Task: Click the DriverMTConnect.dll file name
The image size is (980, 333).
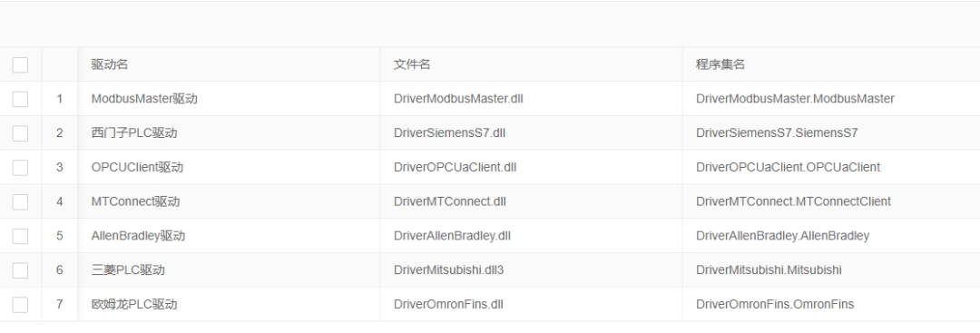Action: pos(450,201)
